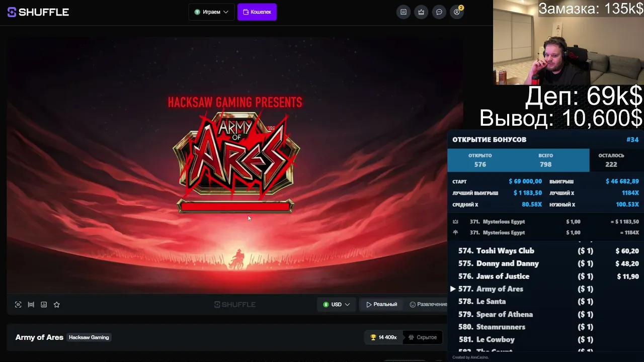Select 580. Steamrunners row
The width and height of the screenshot is (644, 362).
tap(545, 327)
